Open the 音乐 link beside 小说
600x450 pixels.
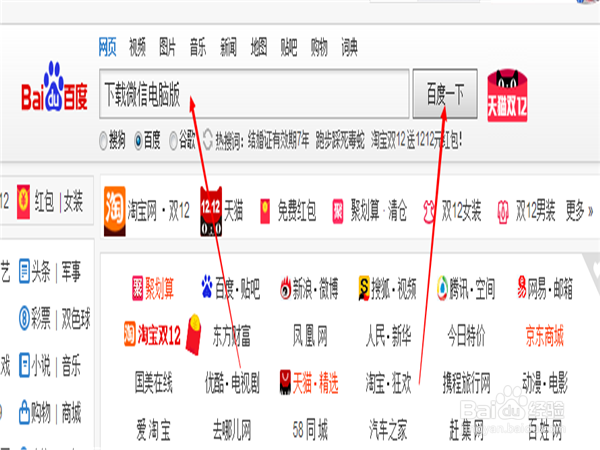click(x=72, y=365)
